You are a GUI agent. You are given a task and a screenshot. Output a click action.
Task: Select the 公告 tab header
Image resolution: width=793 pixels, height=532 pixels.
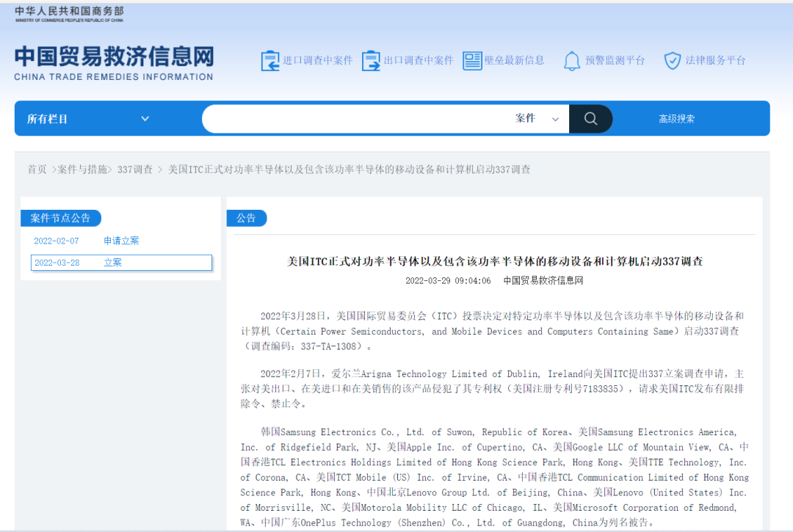[246, 218]
